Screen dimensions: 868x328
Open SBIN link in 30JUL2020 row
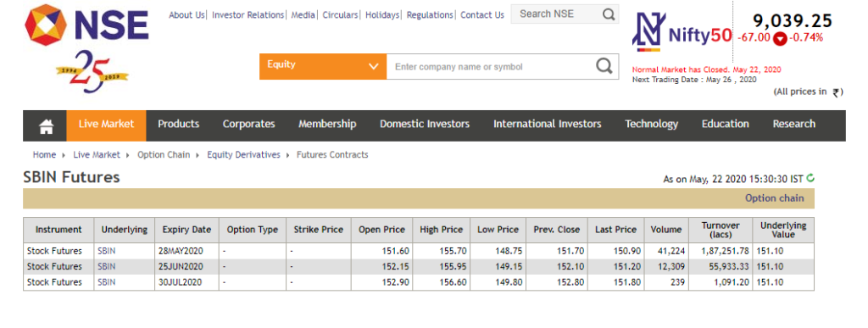pyautogui.click(x=107, y=282)
